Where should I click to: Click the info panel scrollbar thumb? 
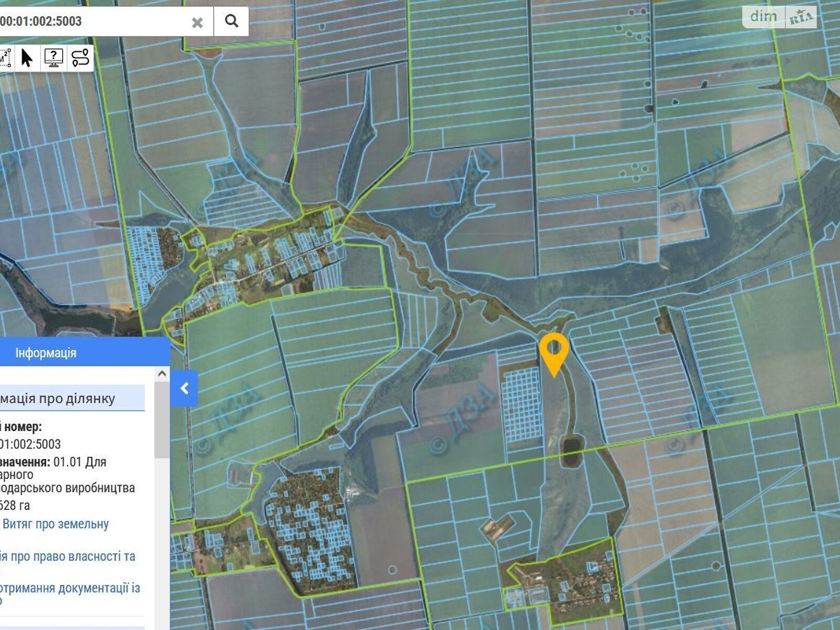pos(162,420)
